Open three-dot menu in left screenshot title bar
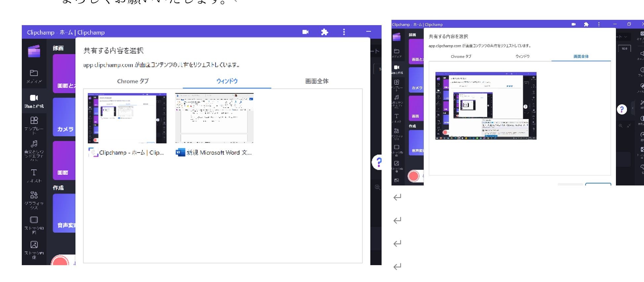Screen dimensions: 644x282 pos(344,32)
